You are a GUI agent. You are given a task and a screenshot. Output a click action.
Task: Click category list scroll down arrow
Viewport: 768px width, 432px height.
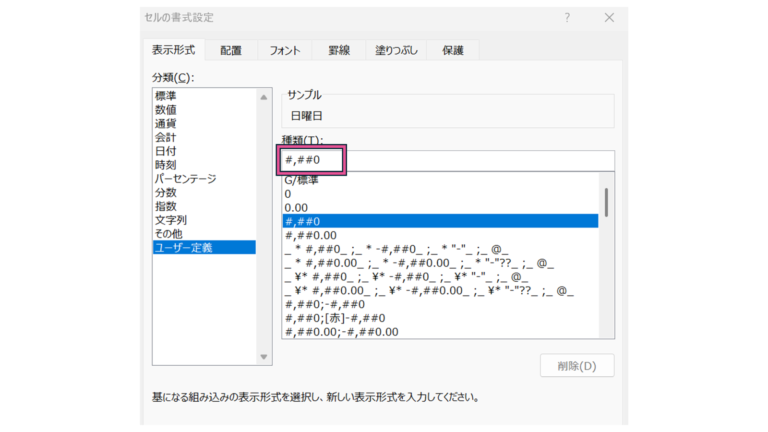pos(264,357)
